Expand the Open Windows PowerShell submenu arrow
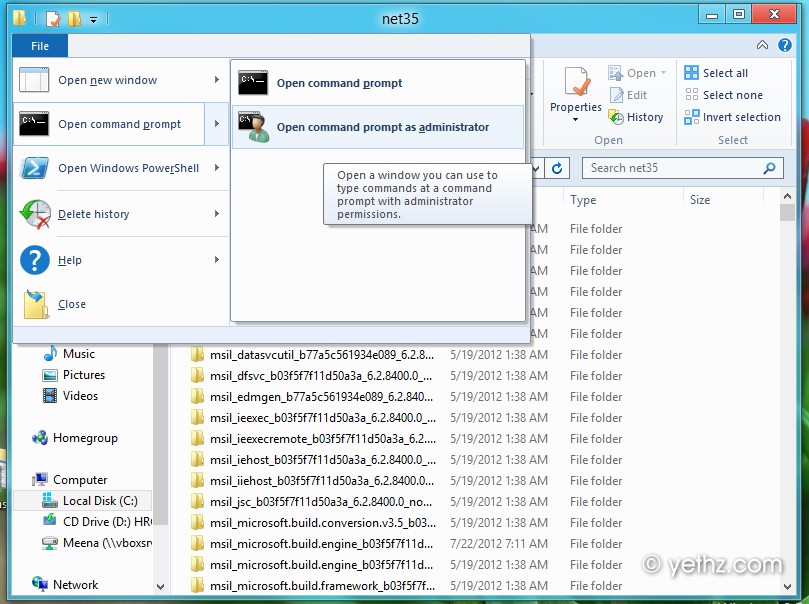This screenshot has width=809, height=604. pos(217,168)
